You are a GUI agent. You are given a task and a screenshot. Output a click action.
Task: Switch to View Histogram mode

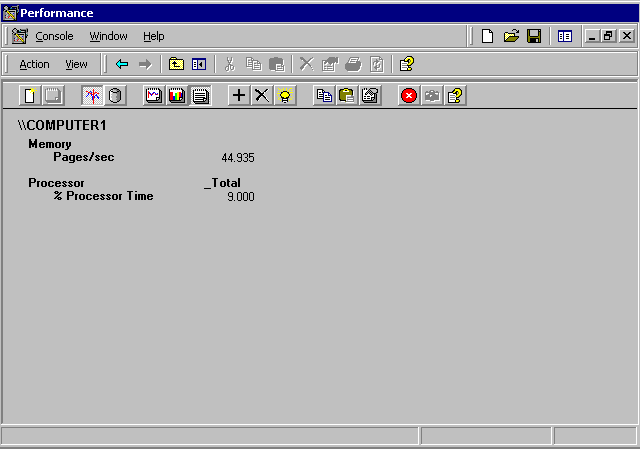coord(177,96)
